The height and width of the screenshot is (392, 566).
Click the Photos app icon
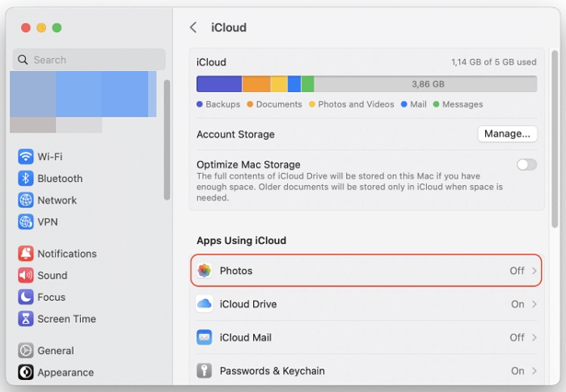205,270
